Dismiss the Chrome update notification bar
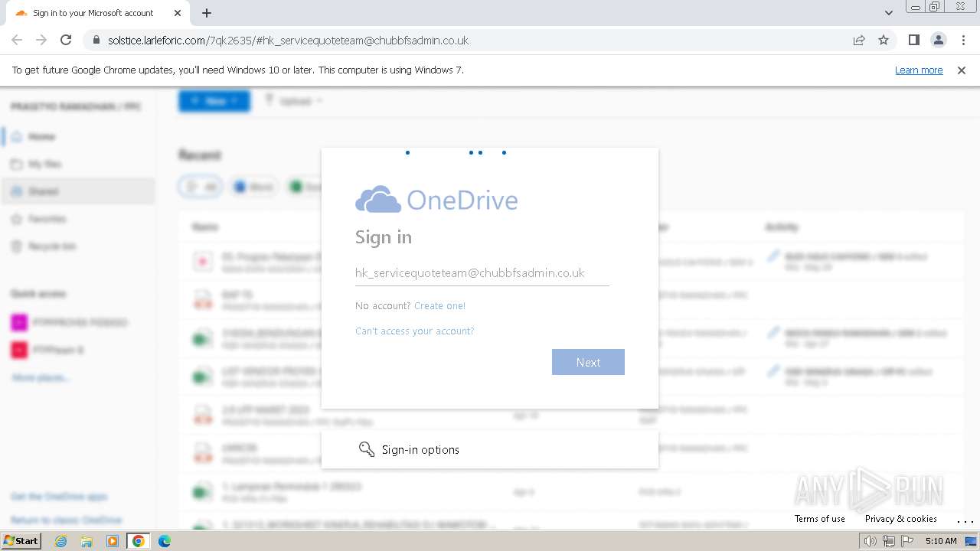Image resolution: width=980 pixels, height=551 pixels. coord(962,70)
